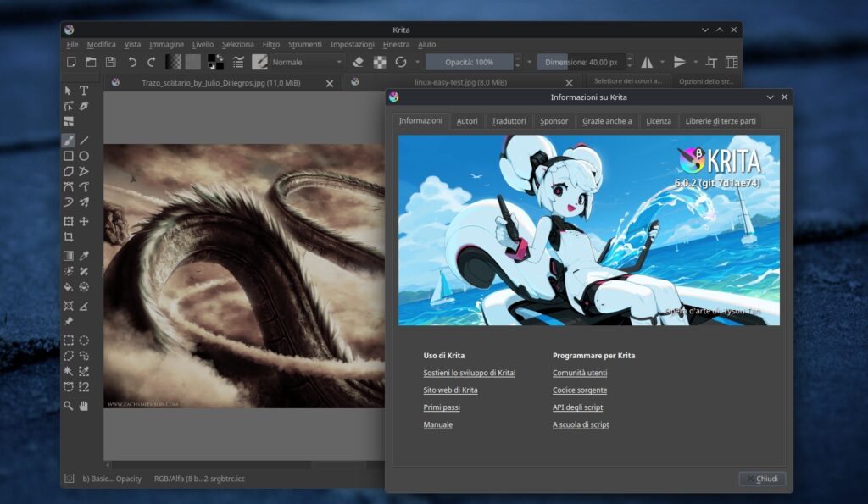
Task: Open the 'Codice sorgente' link
Action: coord(580,390)
